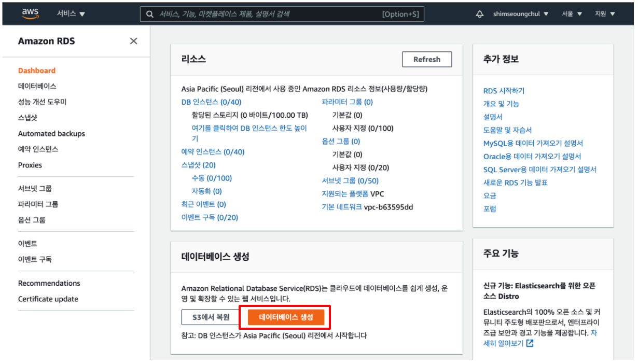The image size is (638, 364).
Task: Open the 서울 region dropdown
Action: [x=572, y=14]
